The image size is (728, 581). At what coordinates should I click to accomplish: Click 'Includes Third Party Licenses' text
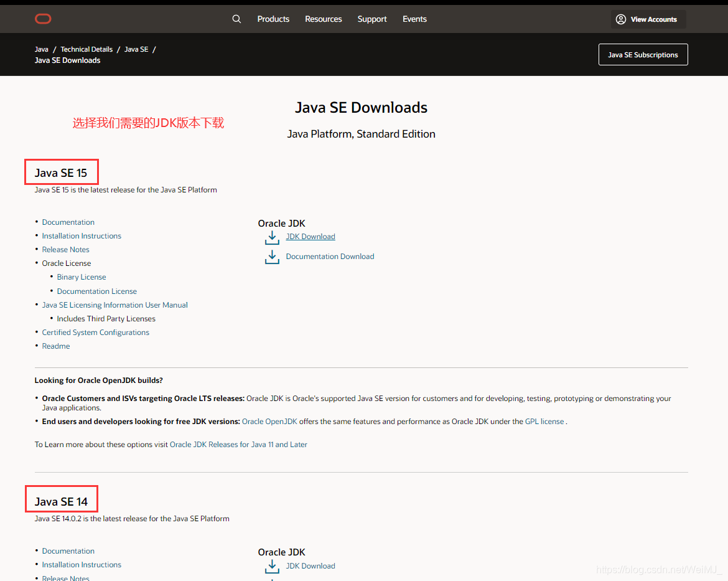(x=106, y=319)
